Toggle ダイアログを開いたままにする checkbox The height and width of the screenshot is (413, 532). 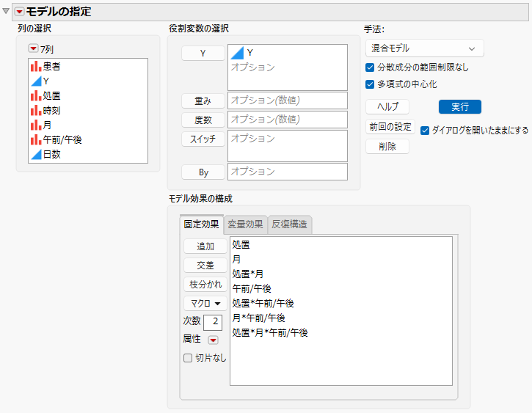tap(425, 131)
